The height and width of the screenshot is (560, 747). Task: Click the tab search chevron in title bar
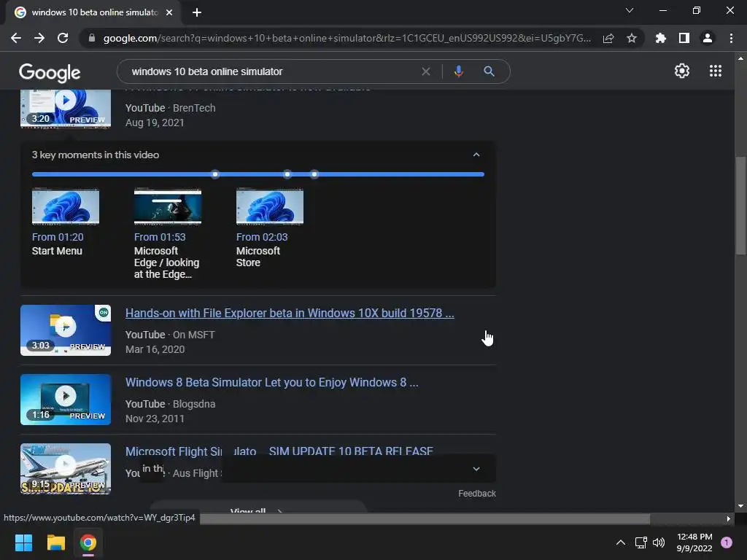point(630,10)
